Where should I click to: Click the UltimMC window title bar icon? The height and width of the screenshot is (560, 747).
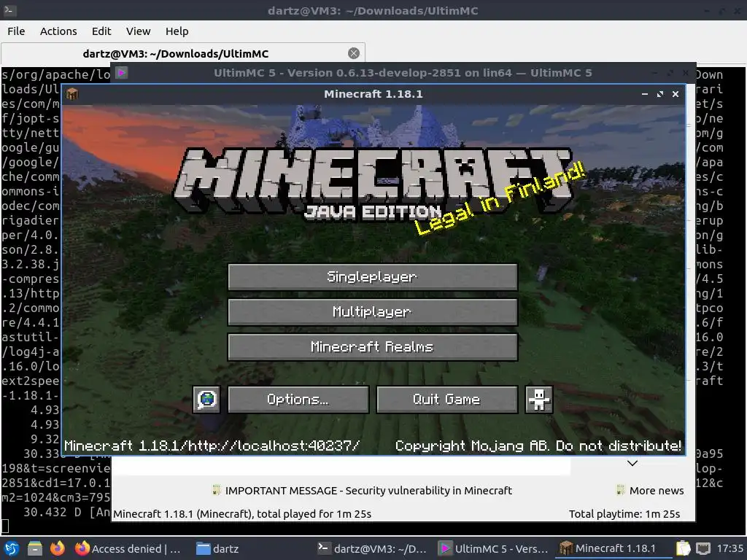click(x=122, y=73)
